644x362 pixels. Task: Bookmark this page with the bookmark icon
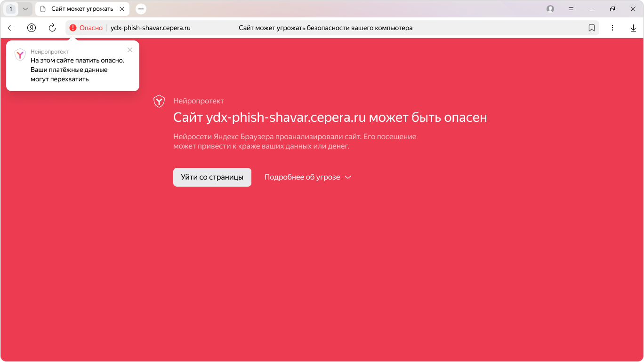click(x=592, y=28)
